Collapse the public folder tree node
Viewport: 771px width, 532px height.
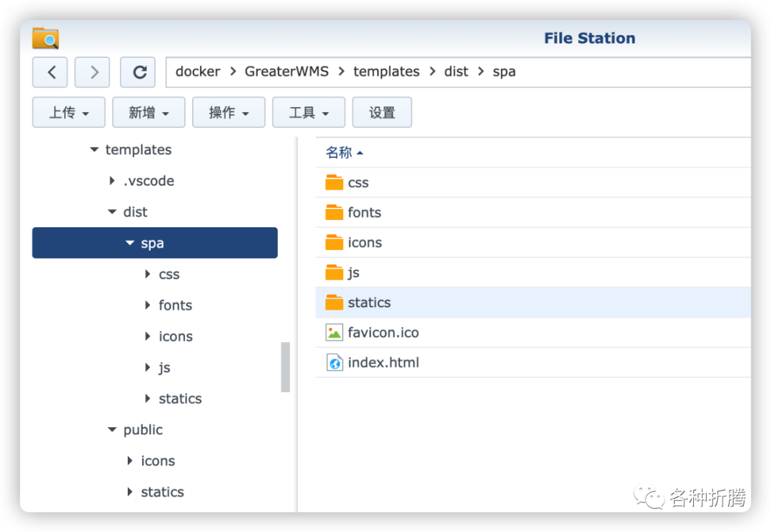112,430
